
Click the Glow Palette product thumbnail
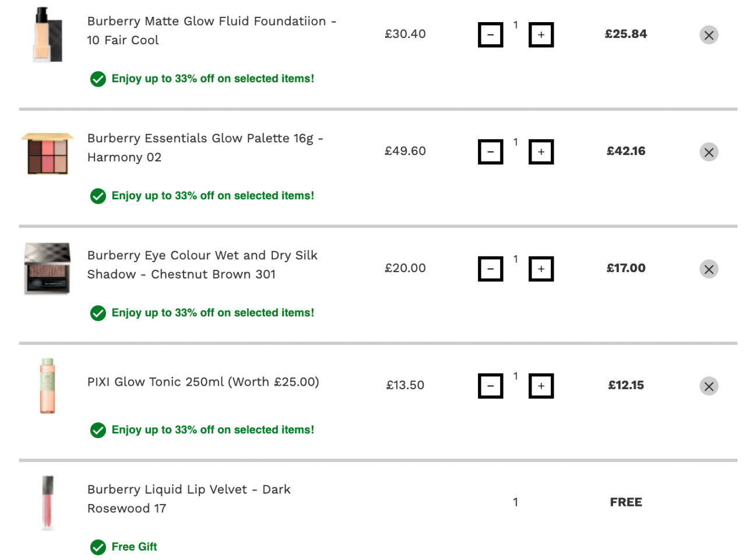pyautogui.click(x=47, y=153)
